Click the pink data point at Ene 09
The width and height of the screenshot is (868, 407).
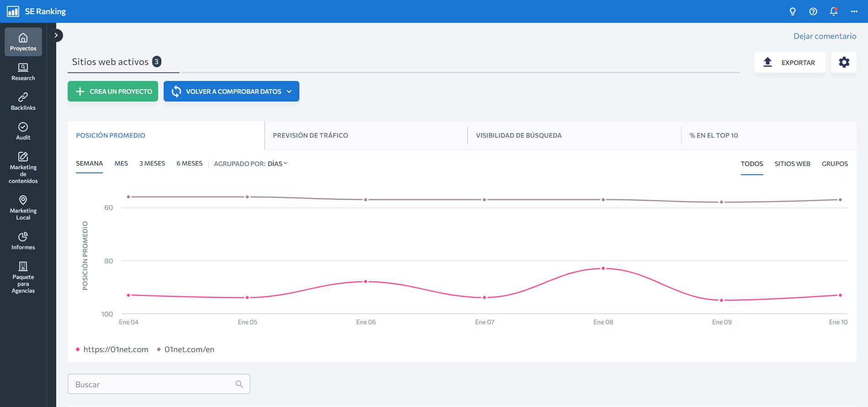pos(722,300)
